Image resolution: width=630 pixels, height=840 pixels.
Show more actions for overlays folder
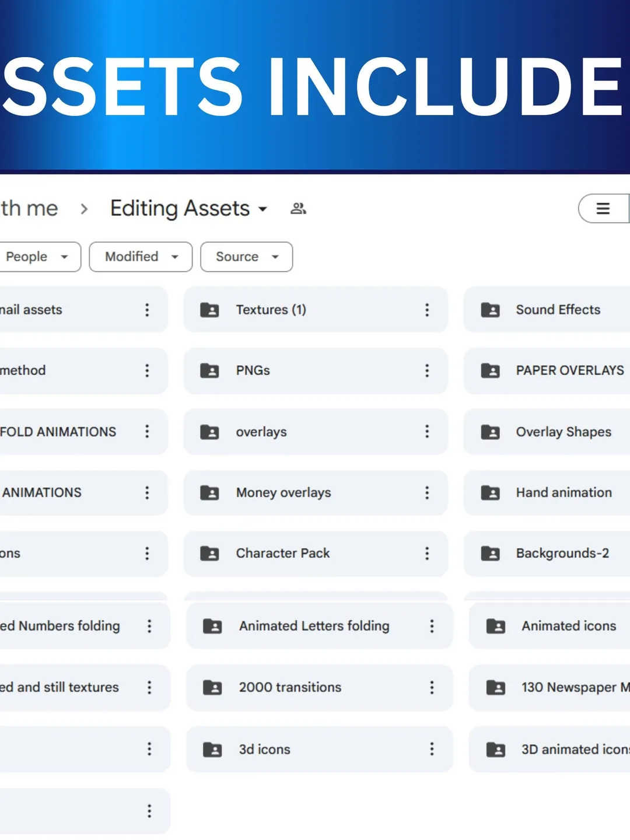427,432
